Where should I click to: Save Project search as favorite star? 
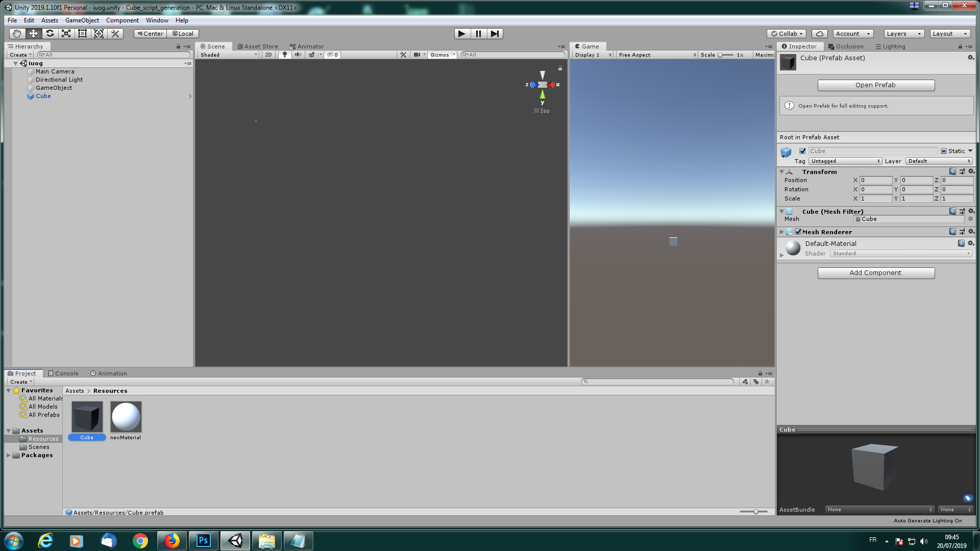(767, 382)
